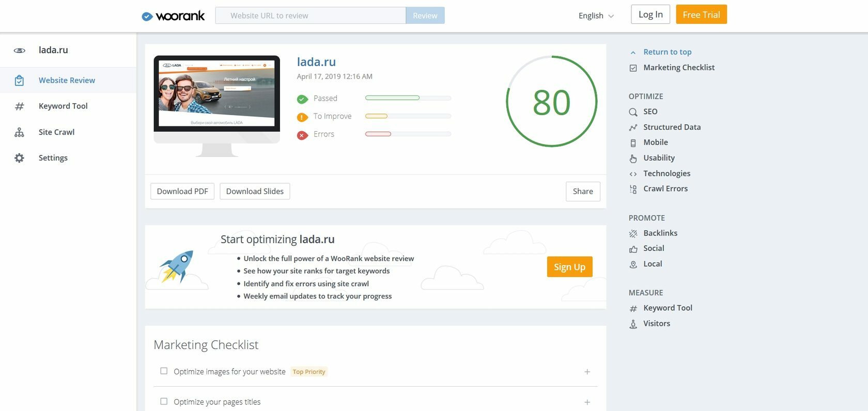This screenshot has width=868, height=411.
Task: Click the eye icon beside lada.ru
Action: click(20, 51)
